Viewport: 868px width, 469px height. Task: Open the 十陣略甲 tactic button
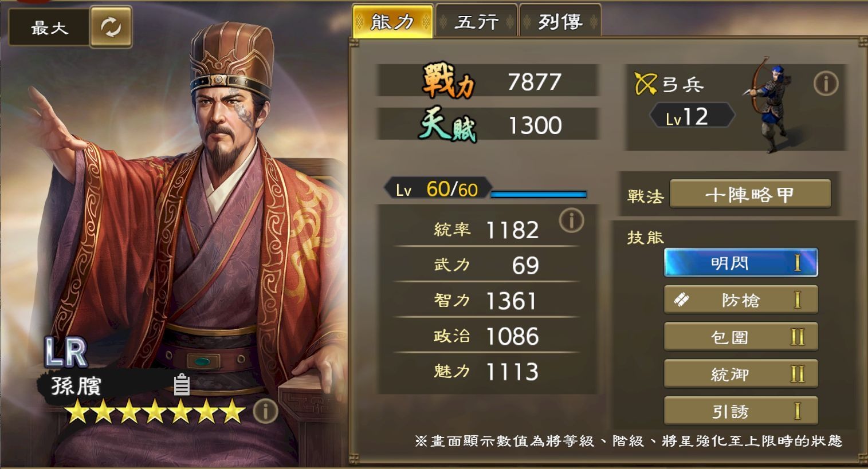coord(750,195)
